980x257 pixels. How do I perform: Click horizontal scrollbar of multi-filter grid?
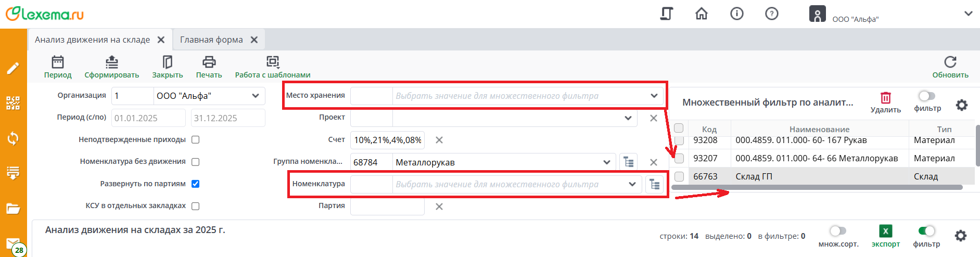click(817, 187)
